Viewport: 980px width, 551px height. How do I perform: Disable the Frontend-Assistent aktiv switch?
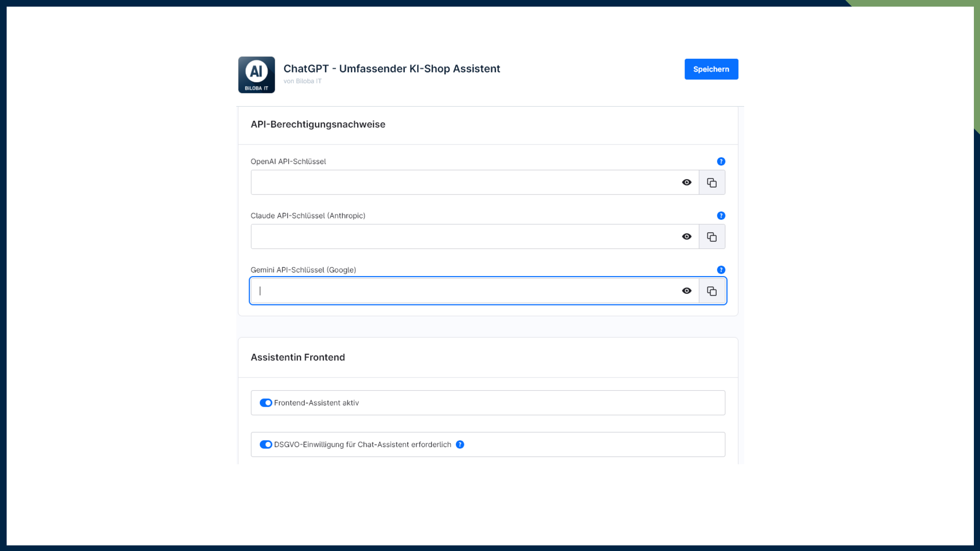(266, 403)
